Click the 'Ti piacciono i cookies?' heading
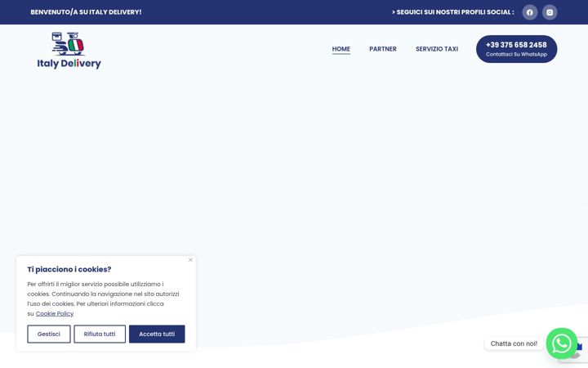Viewport: 588px width, 368px height. (69, 269)
